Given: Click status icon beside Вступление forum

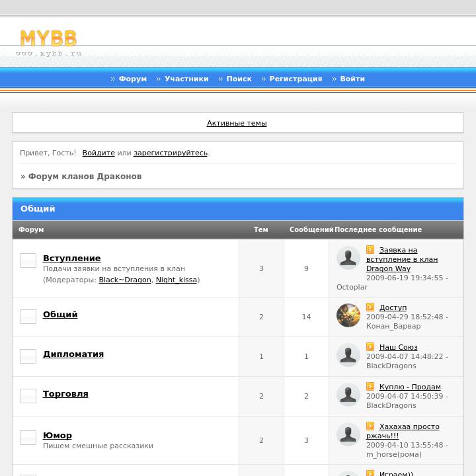Looking at the screenshot, I should (28, 260).
